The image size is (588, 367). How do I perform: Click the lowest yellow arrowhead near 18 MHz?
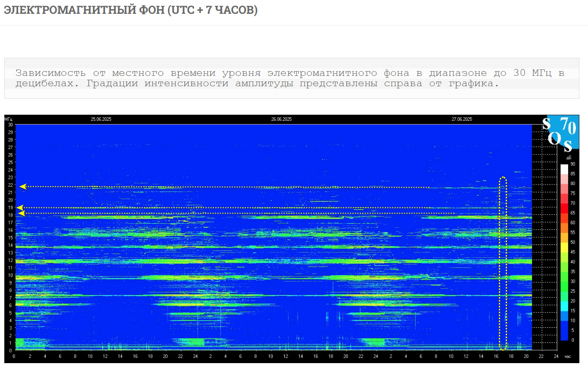click(x=21, y=213)
